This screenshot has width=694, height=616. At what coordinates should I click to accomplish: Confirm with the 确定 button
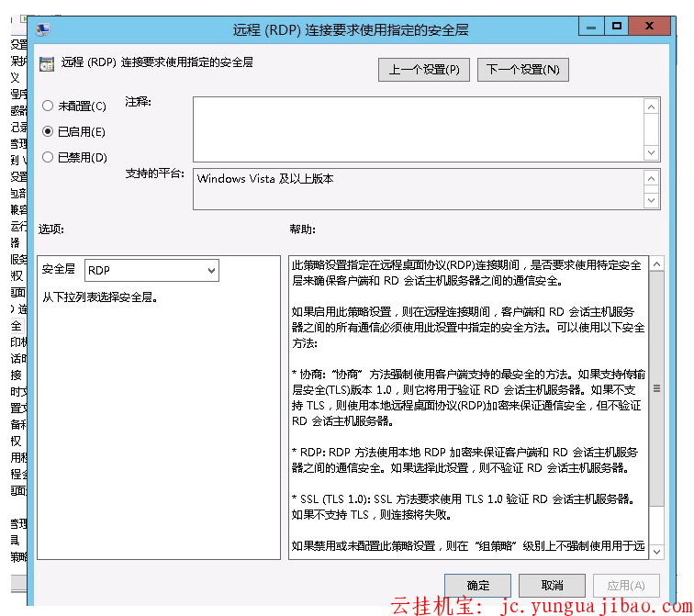[477, 586]
